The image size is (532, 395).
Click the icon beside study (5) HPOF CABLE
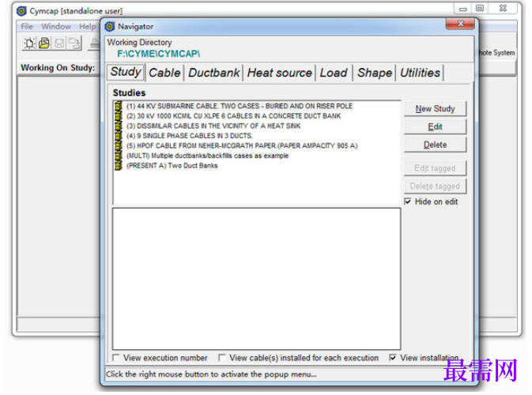(x=118, y=145)
